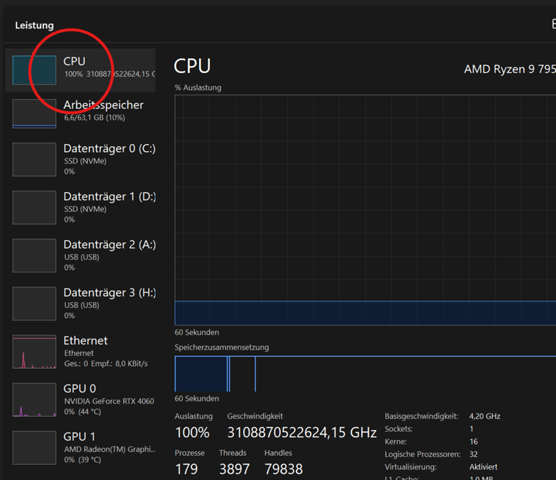The image size is (556, 480).
Task: Show Datenträger 2 (A:) USB details
Action: click(80, 256)
